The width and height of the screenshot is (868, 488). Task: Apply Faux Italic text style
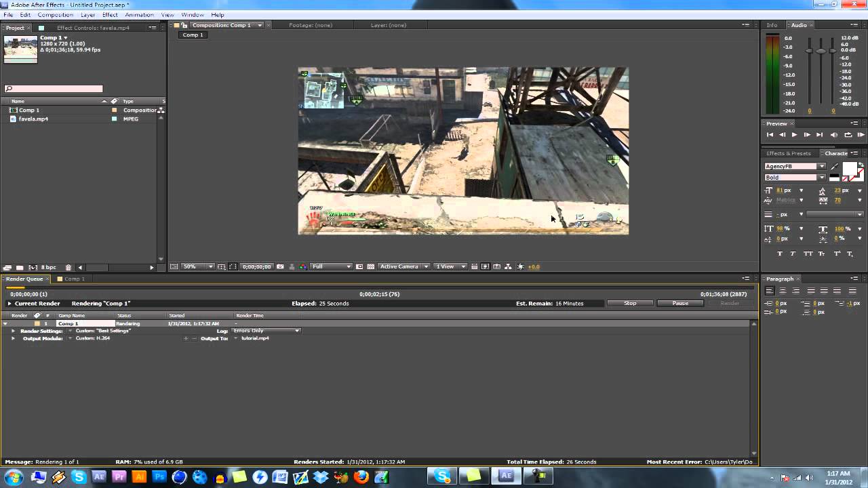tap(793, 253)
